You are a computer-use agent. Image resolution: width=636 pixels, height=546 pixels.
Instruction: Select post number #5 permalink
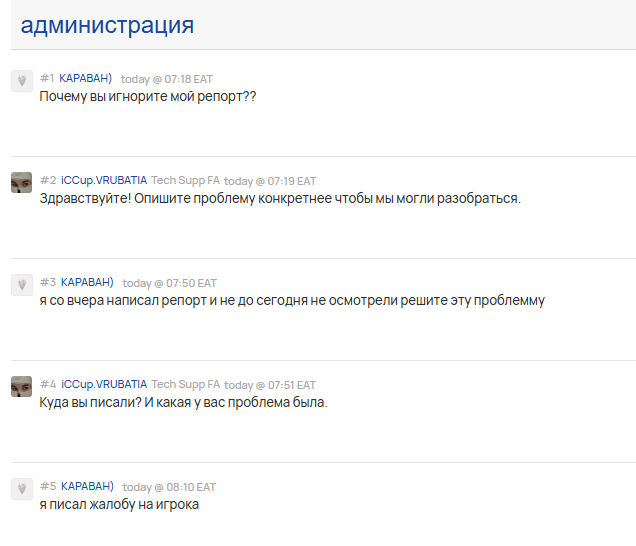(x=48, y=486)
